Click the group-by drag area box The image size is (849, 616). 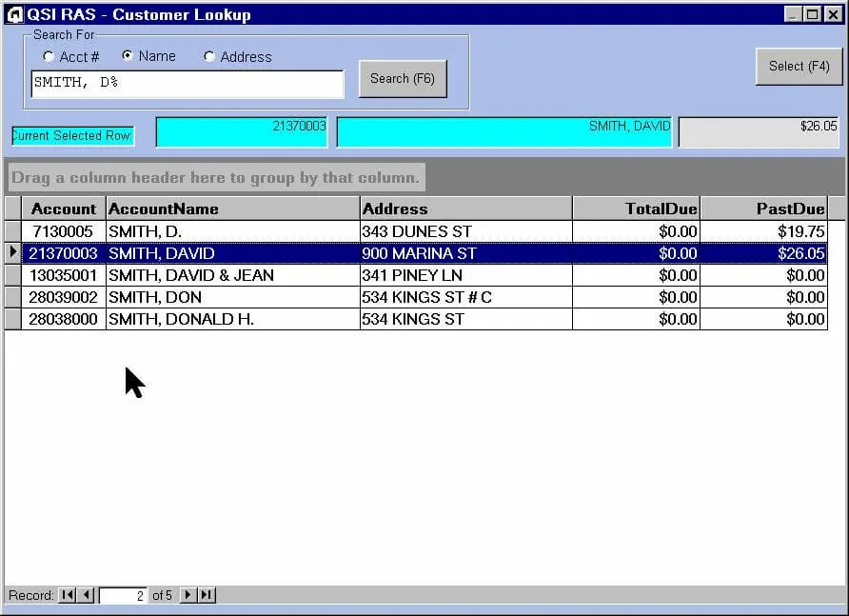click(216, 177)
